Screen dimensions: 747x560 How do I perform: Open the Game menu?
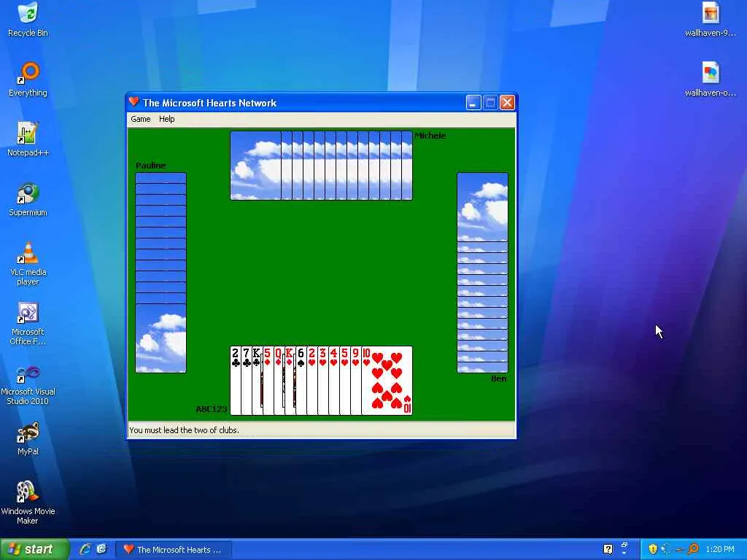[141, 119]
